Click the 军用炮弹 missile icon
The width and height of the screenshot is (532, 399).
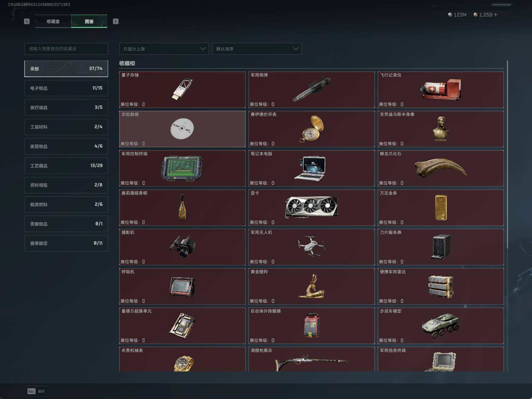click(311, 89)
